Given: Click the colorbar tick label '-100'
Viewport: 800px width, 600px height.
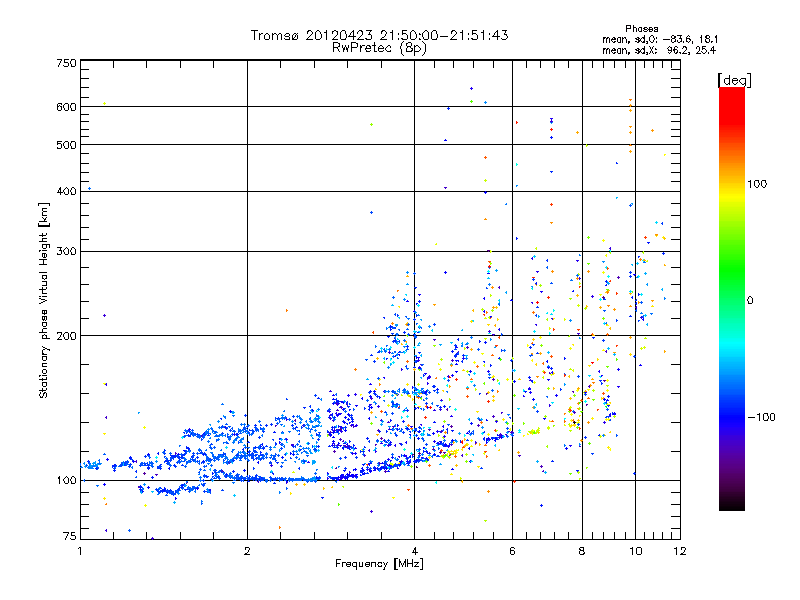Looking at the screenshot, I should 761,417.
